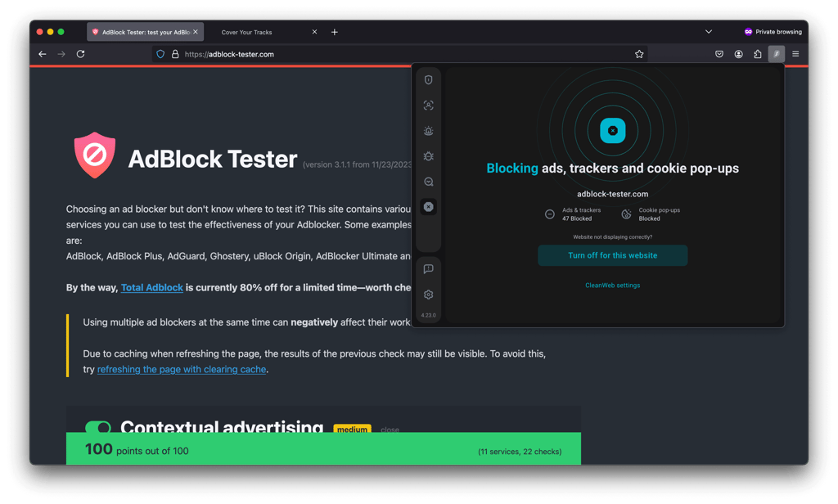Open the Alternative ID person icon section

click(x=428, y=106)
